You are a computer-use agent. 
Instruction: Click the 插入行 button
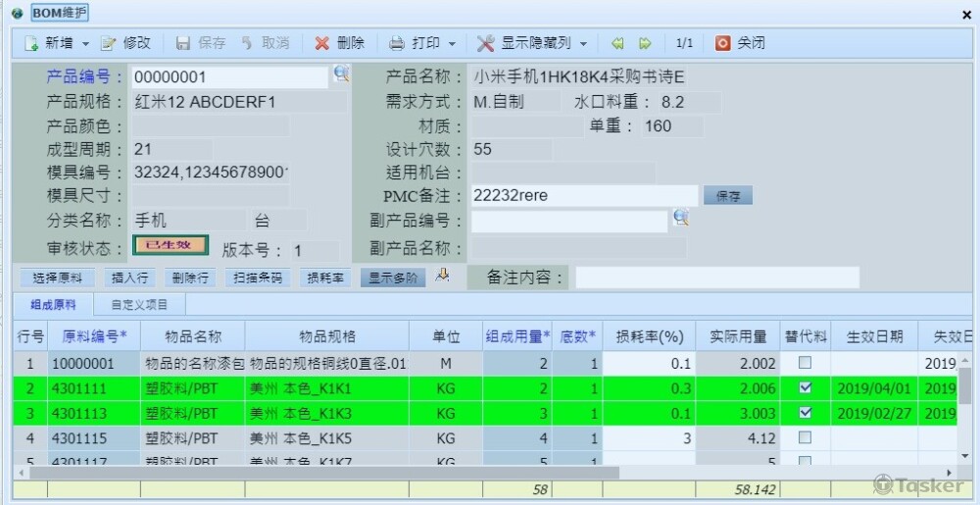pos(129,278)
